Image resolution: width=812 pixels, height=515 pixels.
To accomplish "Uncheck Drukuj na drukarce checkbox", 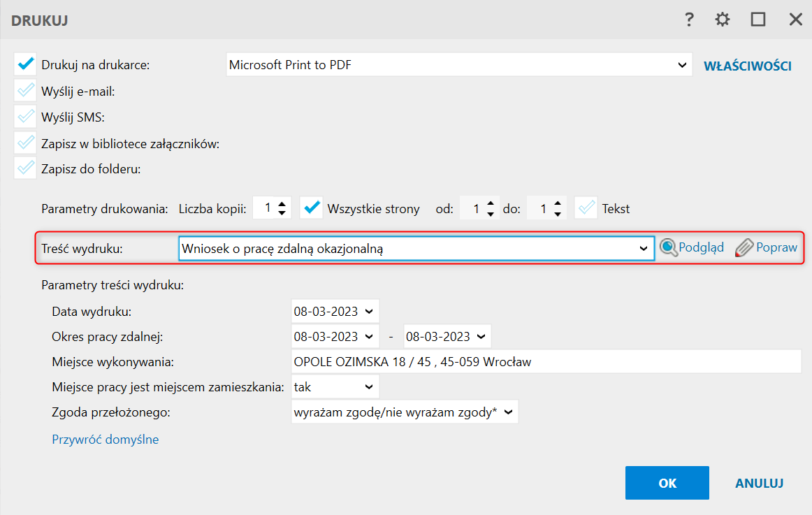I will [25, 65].
